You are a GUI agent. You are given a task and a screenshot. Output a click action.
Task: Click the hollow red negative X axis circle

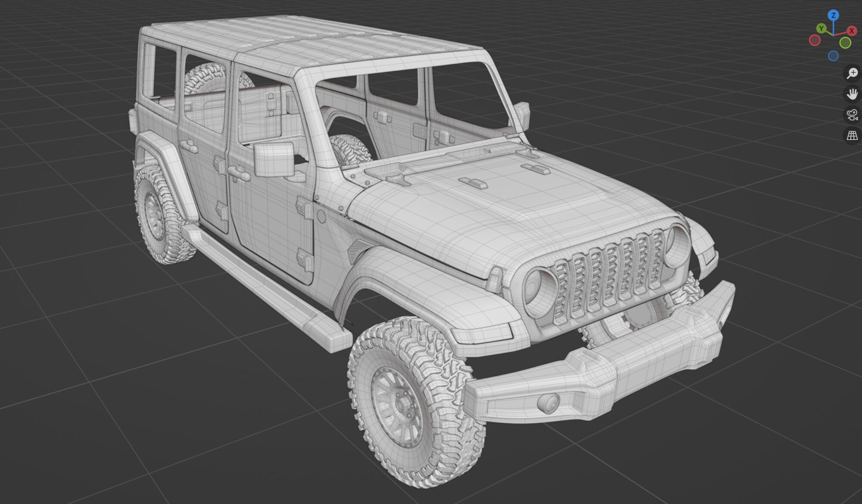(815, 40)
